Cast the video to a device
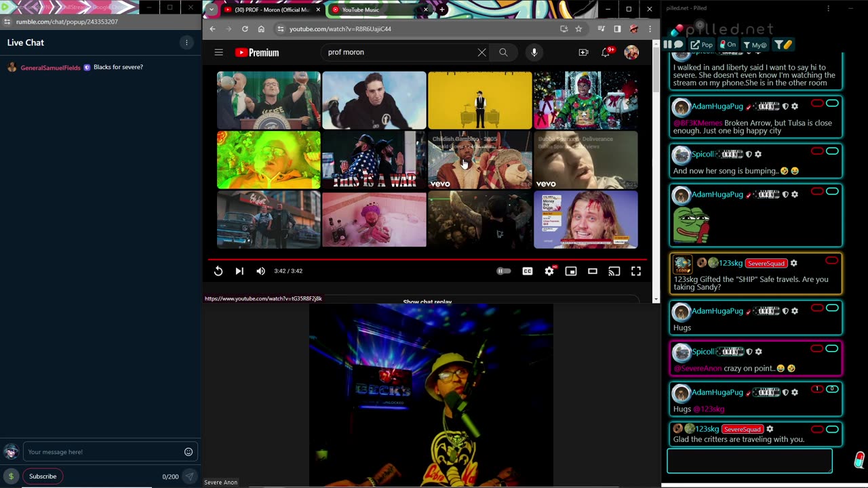Image resolution: width=868 pixels, height=488 pixels. click(614, 271)
